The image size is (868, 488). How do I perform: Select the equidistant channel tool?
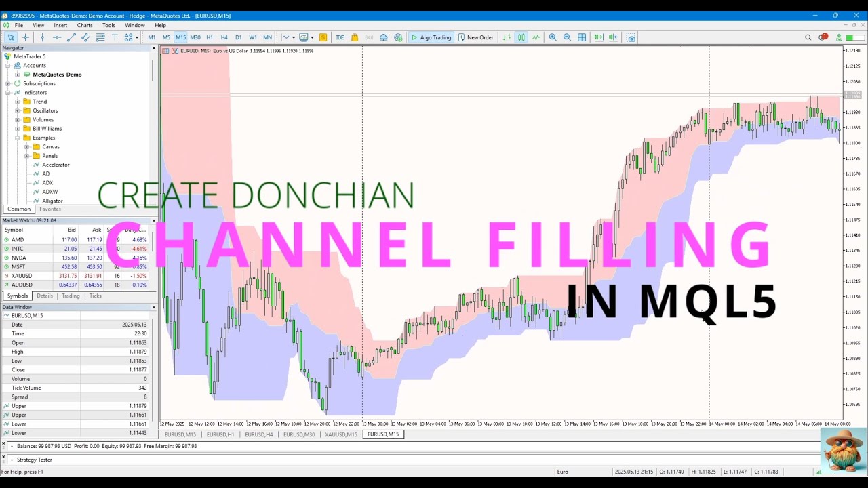click(x=85, y=37)
